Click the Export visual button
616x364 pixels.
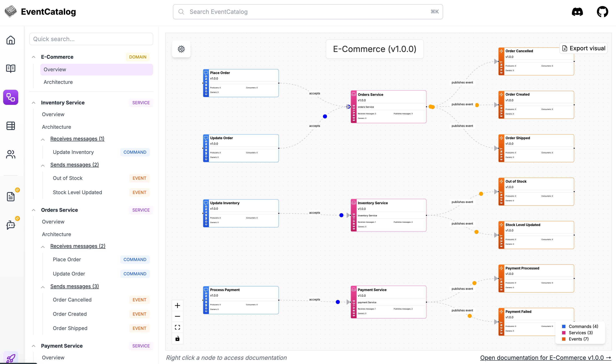click(583, 48)
